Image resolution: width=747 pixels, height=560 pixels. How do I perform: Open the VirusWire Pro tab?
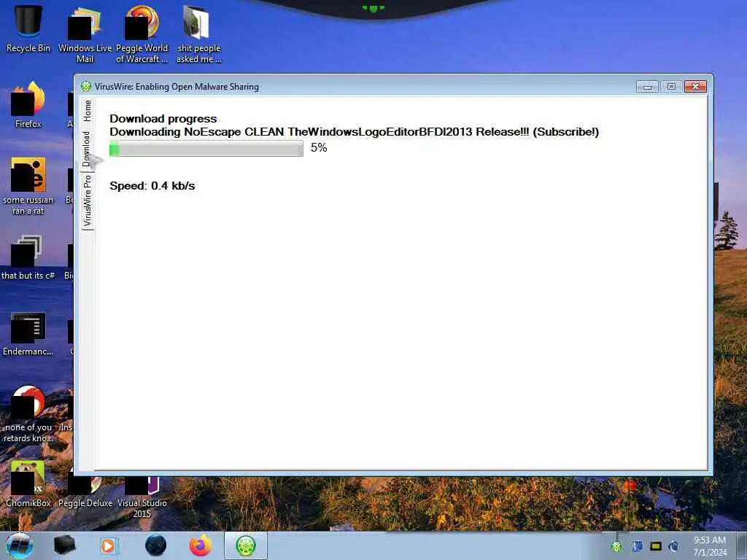tap(88, 201)
